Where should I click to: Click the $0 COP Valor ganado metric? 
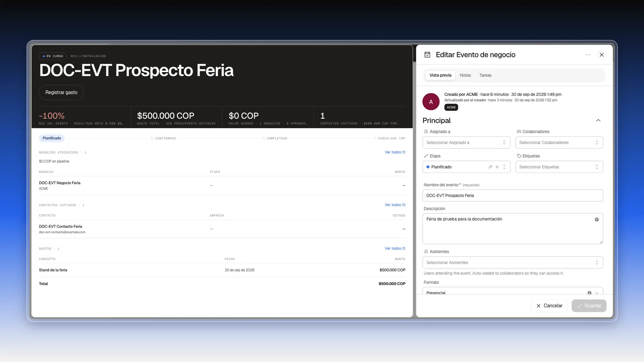(268, 118)
